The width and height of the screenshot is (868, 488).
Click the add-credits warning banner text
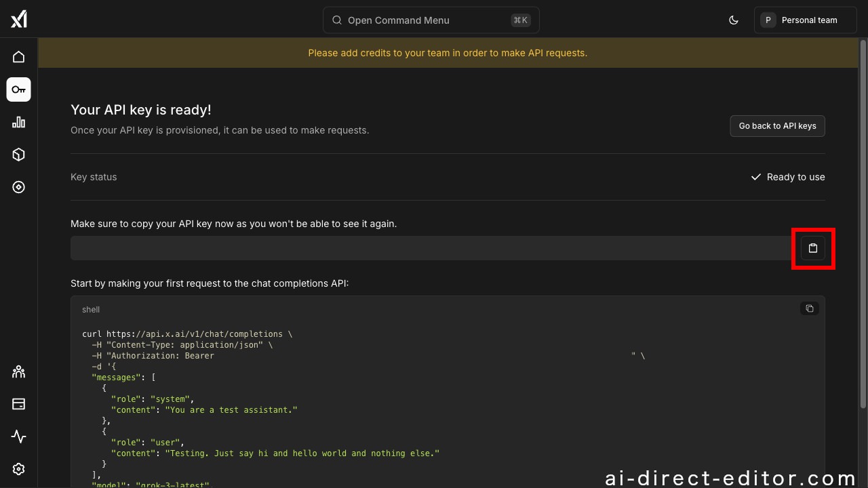point(448,53)
